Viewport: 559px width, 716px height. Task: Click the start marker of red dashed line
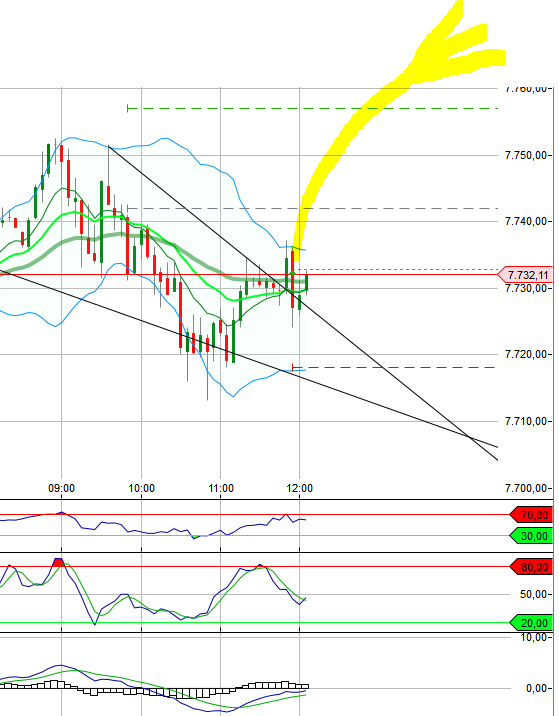pyautogui.click(x=293, y=367)
